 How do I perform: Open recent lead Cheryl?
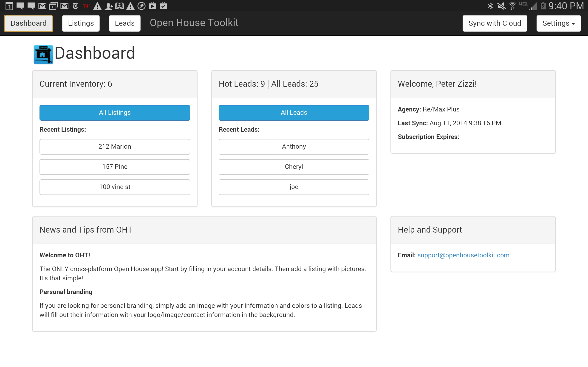pos(294,167)
